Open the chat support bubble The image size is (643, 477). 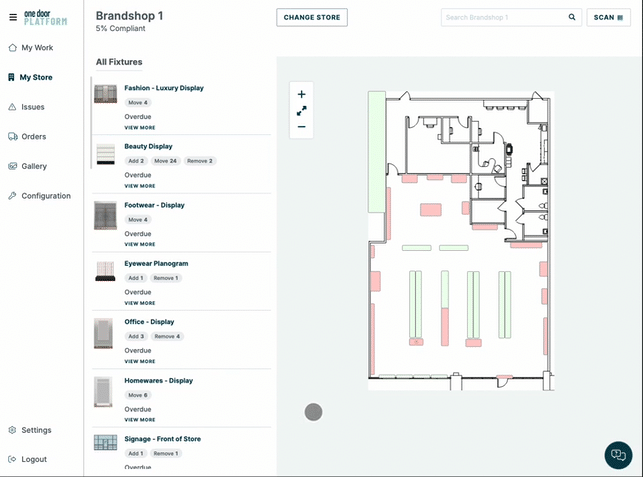(x=618, y=455)
